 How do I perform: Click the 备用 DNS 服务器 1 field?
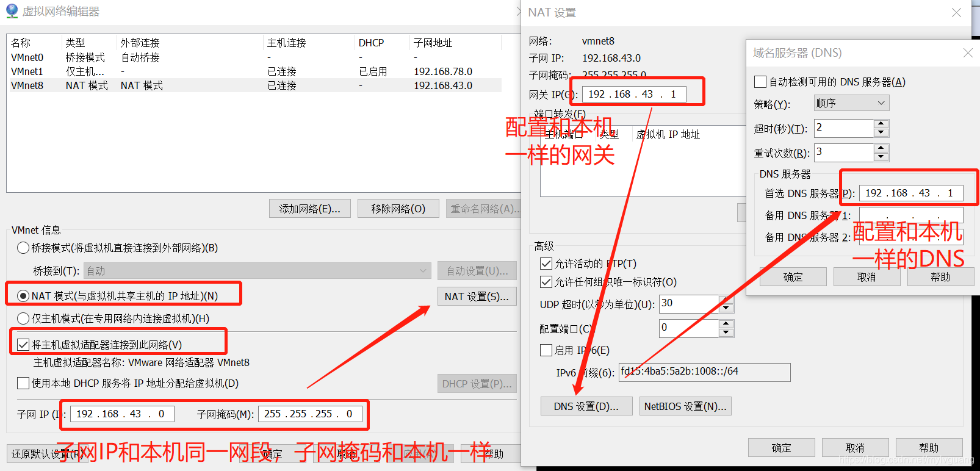tap(911, 215)
